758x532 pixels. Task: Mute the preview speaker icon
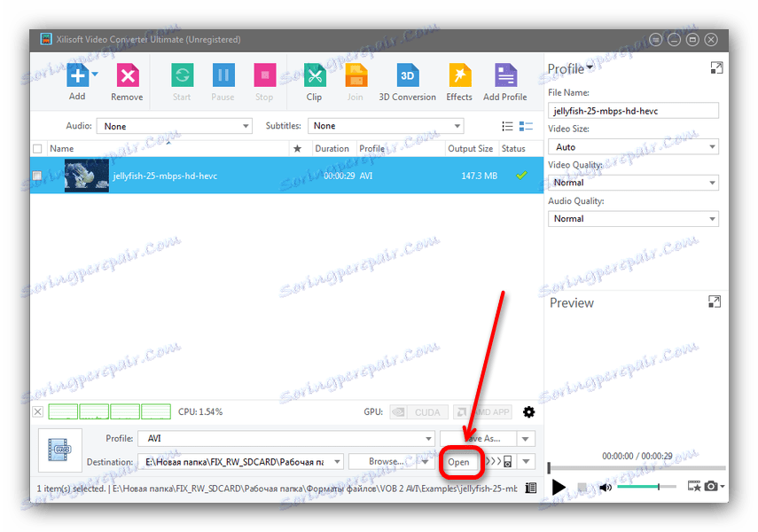(606, 487)
